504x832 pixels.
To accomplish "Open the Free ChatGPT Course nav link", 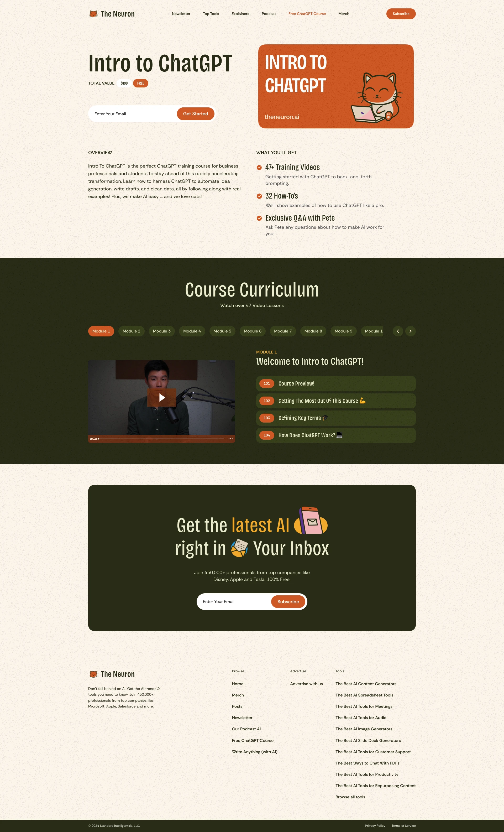I will tap(307, 13).
